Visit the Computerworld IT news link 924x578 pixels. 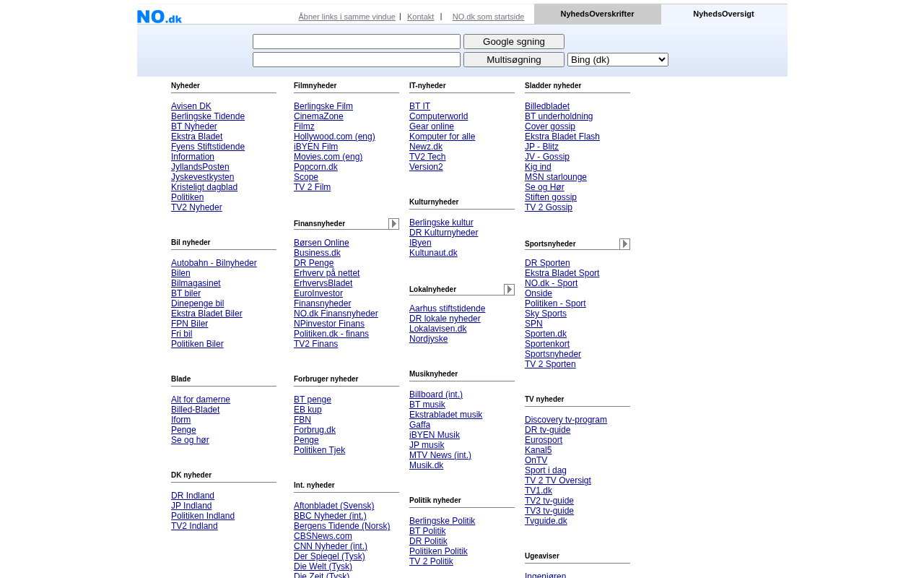pos(438,116)
